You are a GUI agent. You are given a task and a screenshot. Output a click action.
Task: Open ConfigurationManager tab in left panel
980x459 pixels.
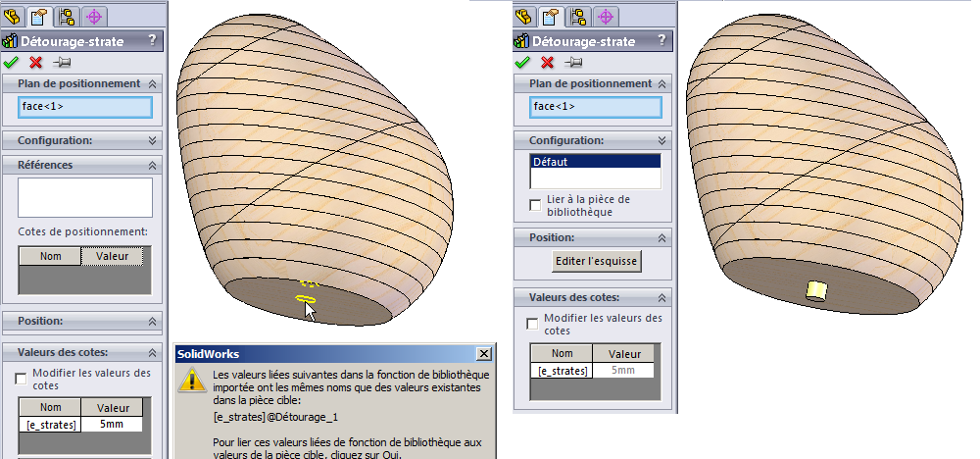click(x=67, y=16)
